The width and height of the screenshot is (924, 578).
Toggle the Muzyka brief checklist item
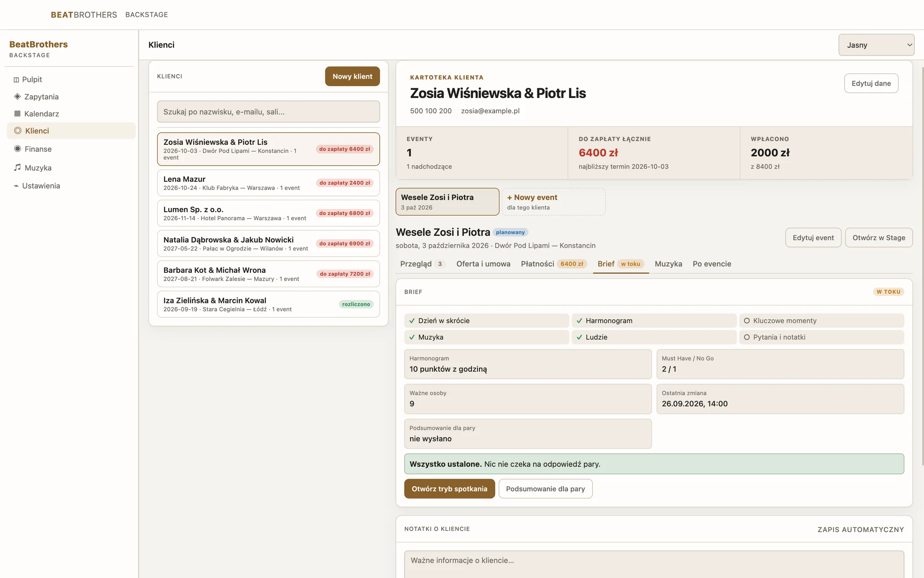(x=486, y=338)
